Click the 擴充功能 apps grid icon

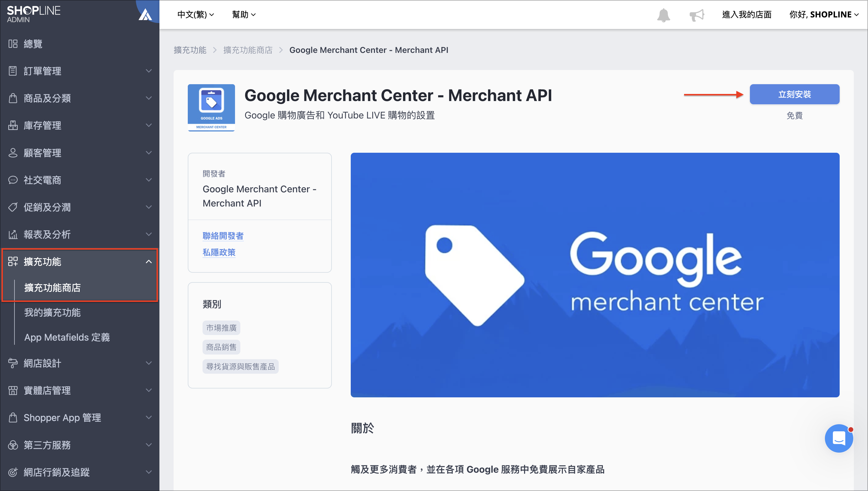pos(13,262)
